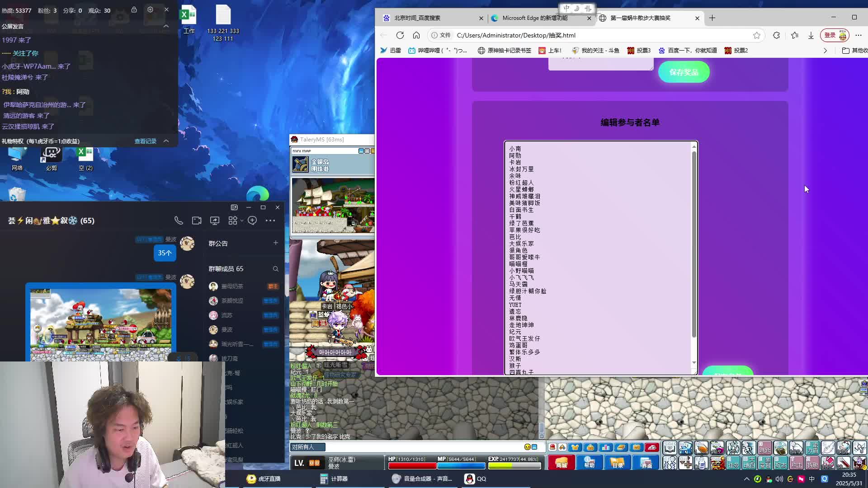Collapse the 公屏发言 chat panel
This screenshot has height=488, width=868.
(166, 26)
